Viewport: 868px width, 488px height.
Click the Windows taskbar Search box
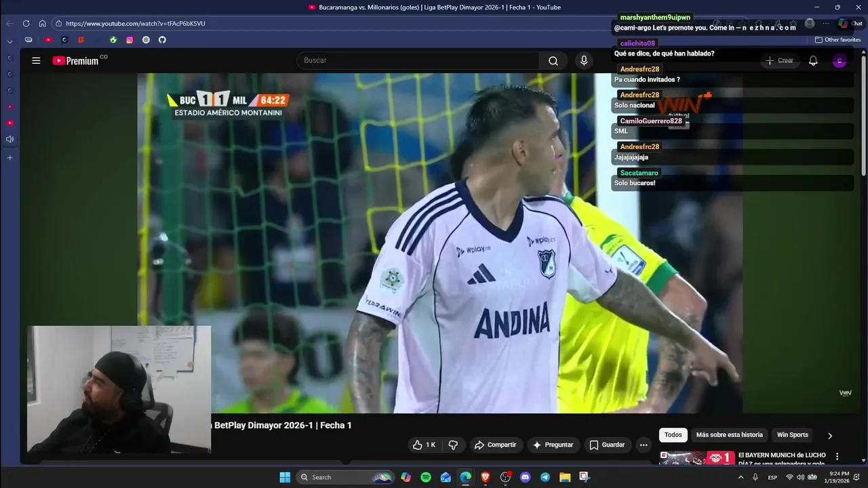[346, 477]
